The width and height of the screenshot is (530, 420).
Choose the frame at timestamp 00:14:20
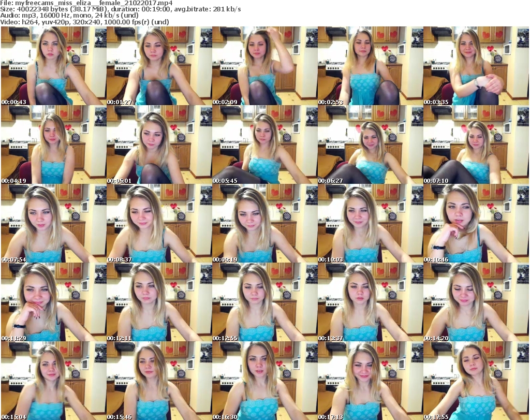[x=476, y=302]
